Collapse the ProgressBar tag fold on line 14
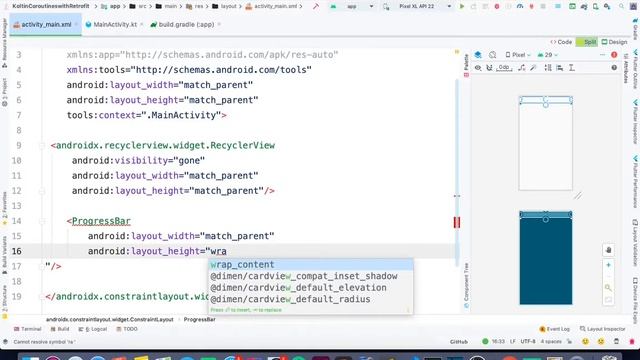Viewport: 640px width, 360px height. pyautogui.click(x=42, y=221)
